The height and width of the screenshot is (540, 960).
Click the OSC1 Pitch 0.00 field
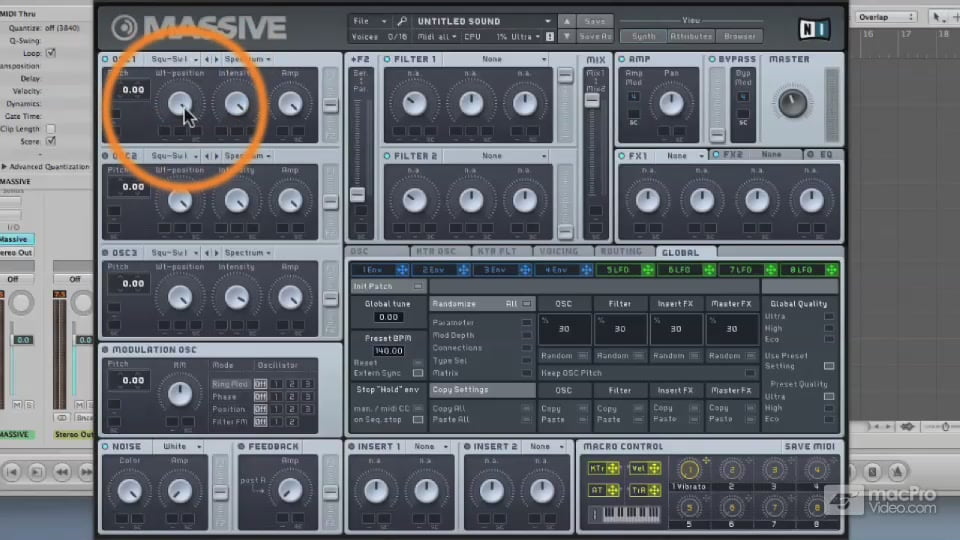tap(133, 90)
